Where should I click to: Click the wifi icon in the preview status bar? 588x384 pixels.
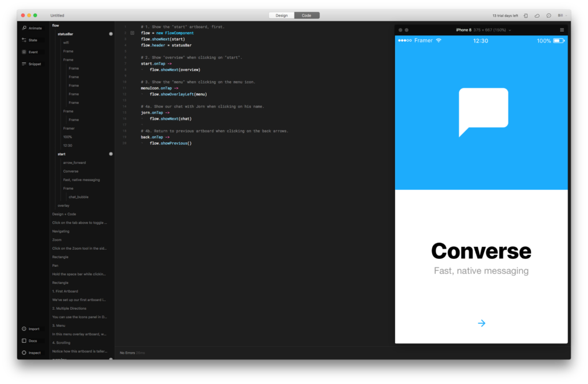438,41
